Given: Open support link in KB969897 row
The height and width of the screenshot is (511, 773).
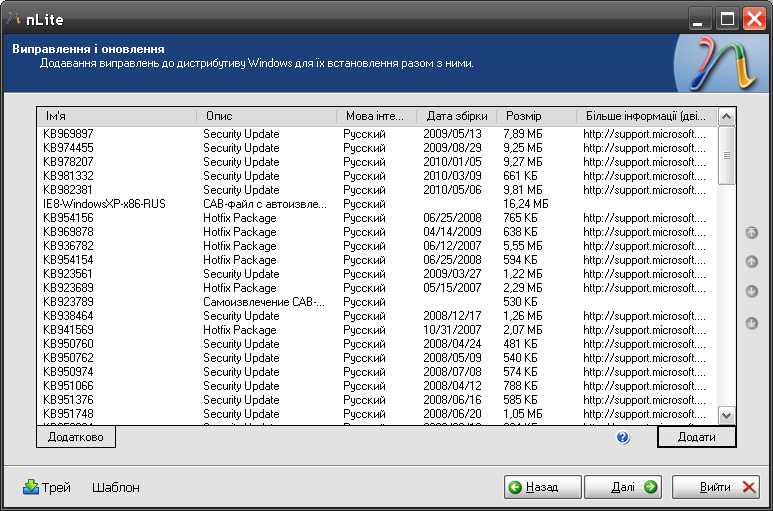Looking at the screenshot, I should coord(644,134).
